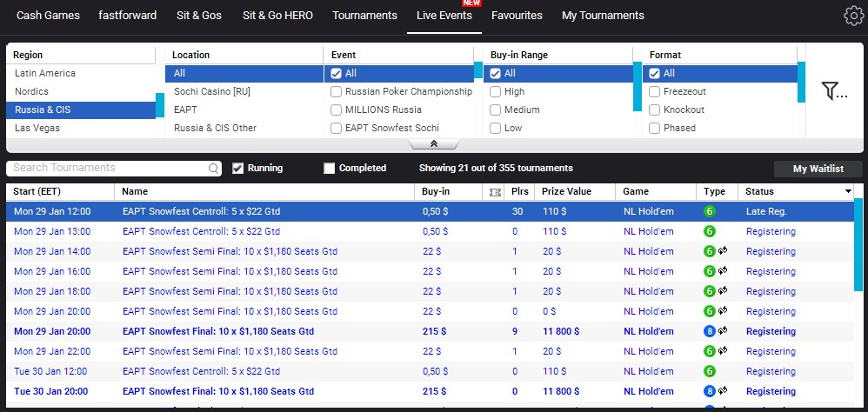Image resolution: width=868 pixels, height=412 pixels.
Task: Sort by Plrs column header
Action: click(520, 191)
